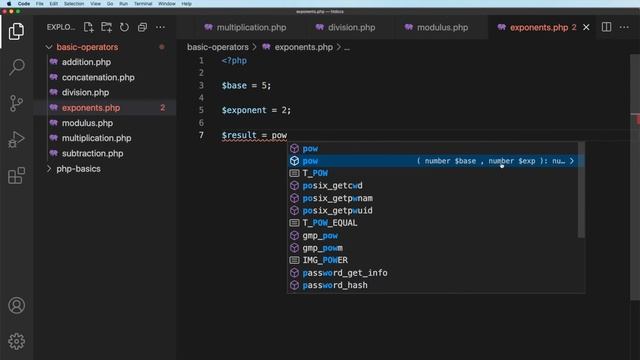640x360 pixels.
Task: Pick T_POW_EQUAL from the suggestions
Action: (433, 223)
